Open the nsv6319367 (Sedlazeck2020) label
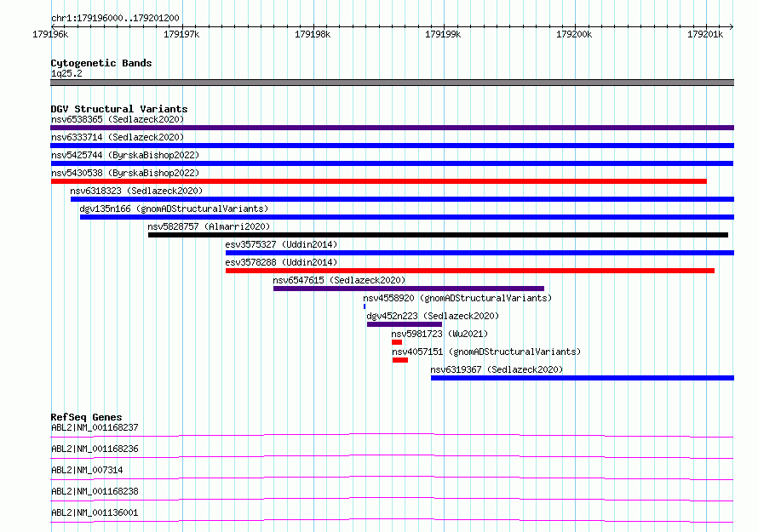The image size is (758, 532). pos(497,369)
